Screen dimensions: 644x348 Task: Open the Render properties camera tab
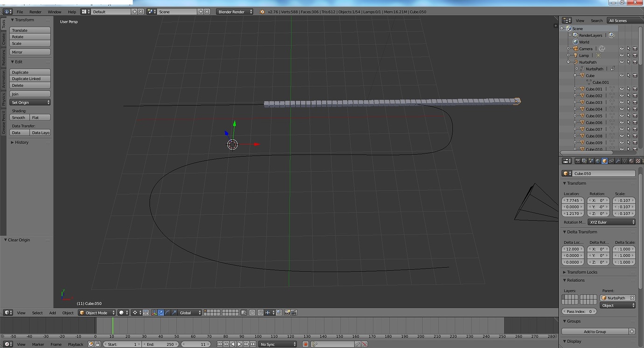click(x=578, y=161)
